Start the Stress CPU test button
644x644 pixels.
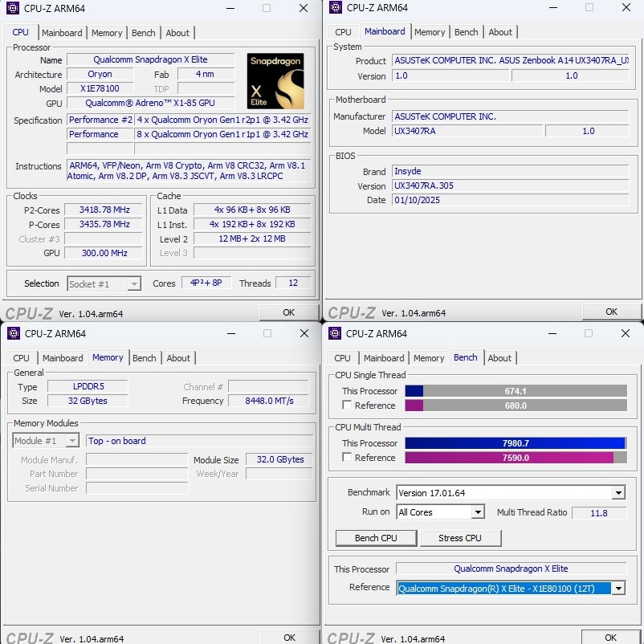460,538
